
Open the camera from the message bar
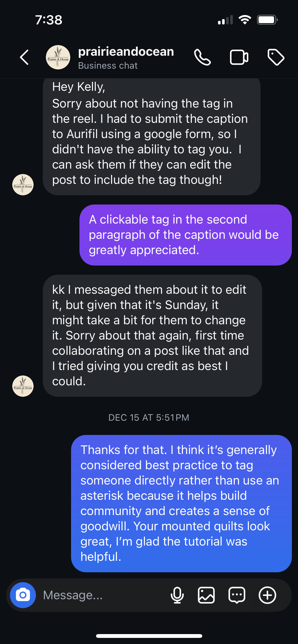pyautogui.click(x=23, y=595)
